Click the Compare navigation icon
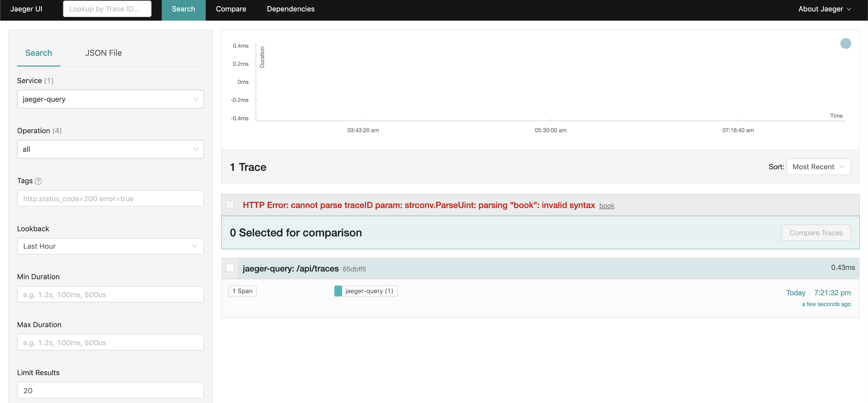 click(x=231, y=8)
